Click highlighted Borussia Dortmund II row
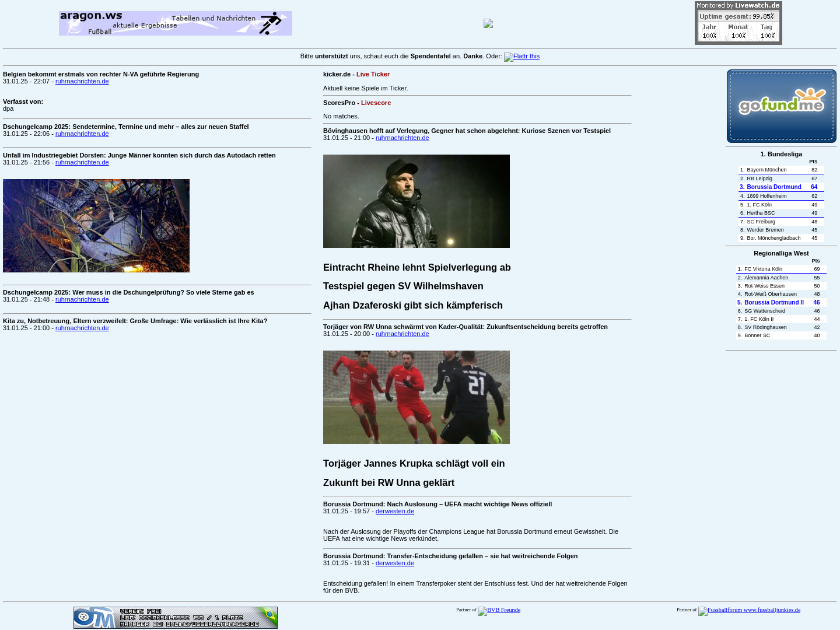 coord(781,303)
